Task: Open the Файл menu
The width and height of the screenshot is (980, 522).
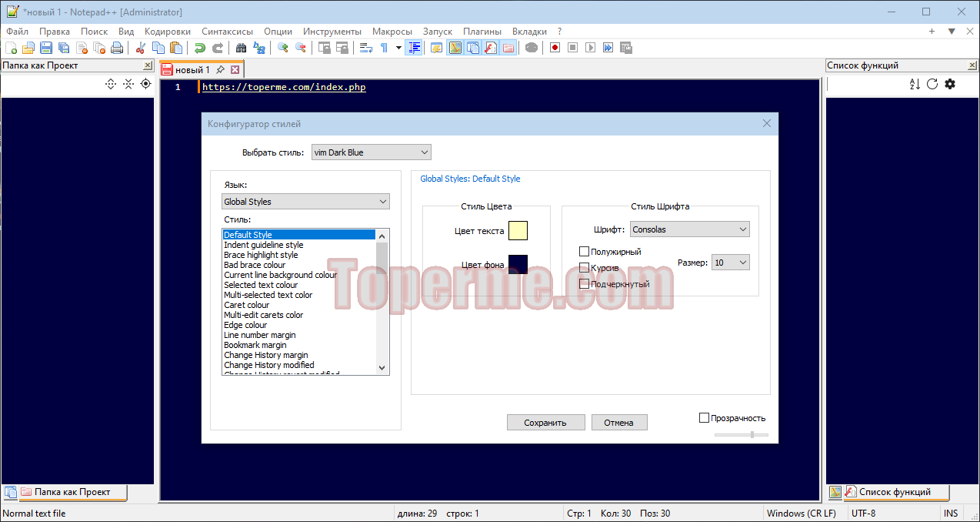Action: pyautogui.click(x=17, y=32)
